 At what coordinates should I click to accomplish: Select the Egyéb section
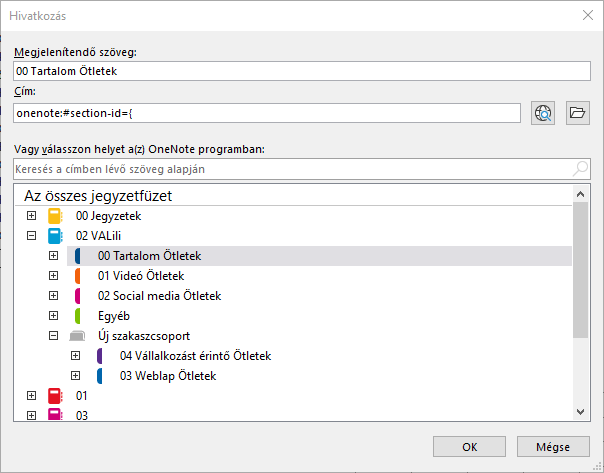pos(112,316)
